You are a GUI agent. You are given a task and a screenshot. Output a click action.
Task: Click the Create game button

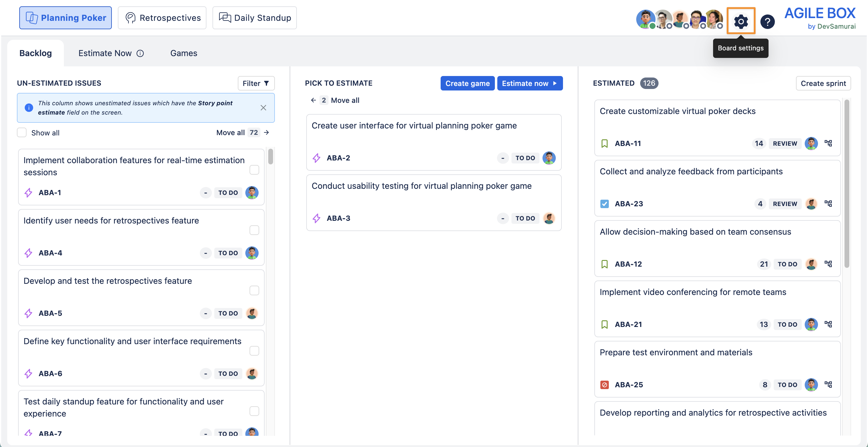(x=467, y=83)
